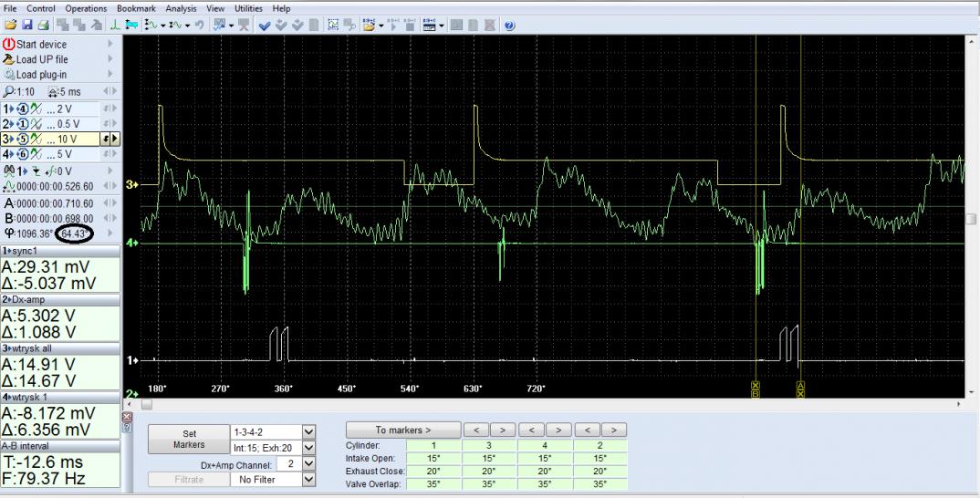
Task: Toggle channel 1 waveform at 2 V
Action: pyautogui.click(x=36, y=109)
